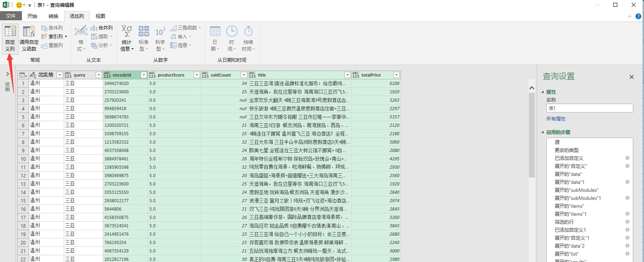Click cell with encodeId 3494274020
This screenshot has width=644, height=262.
(x=125, y=83)
